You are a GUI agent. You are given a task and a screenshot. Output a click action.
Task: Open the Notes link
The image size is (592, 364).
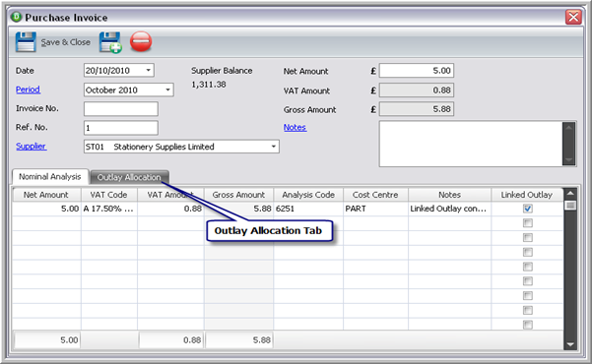pyautogui.click(x=295, y=127)
